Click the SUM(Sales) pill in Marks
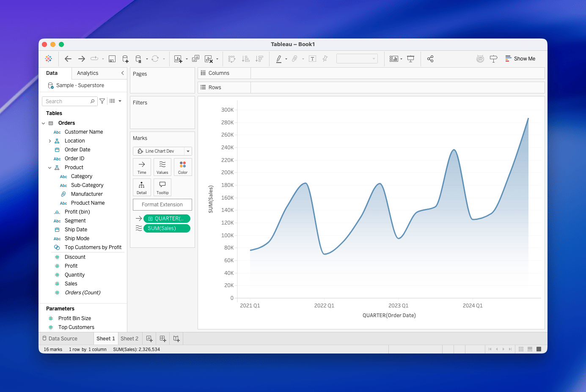 point(167,228)
